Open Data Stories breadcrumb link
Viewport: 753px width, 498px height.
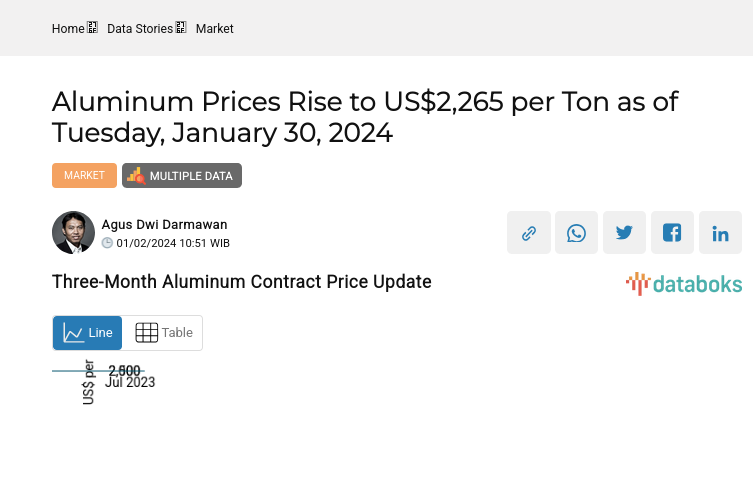(140, 29)
